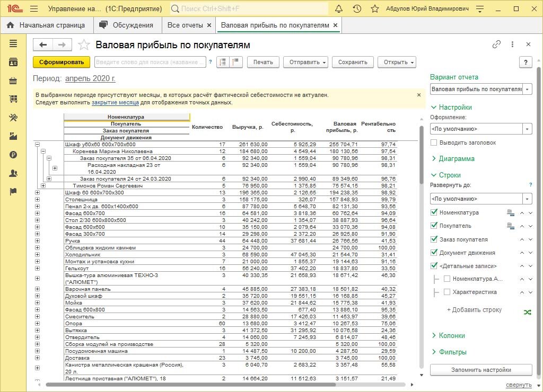Open the Отправить dropdown

(x=305, y=62)
